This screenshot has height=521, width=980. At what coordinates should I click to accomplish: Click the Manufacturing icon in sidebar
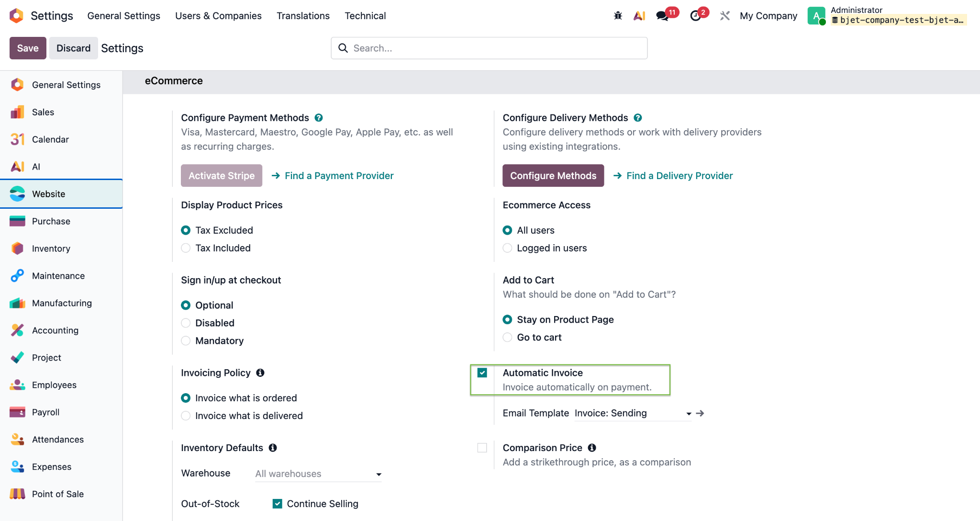pos(17,303)
